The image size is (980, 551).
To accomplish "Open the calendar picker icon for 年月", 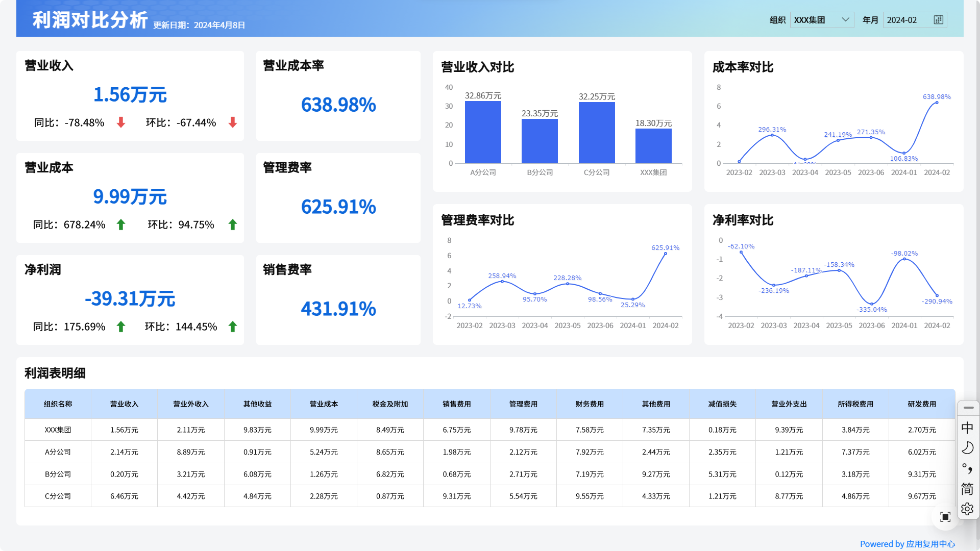I will 938,20.
